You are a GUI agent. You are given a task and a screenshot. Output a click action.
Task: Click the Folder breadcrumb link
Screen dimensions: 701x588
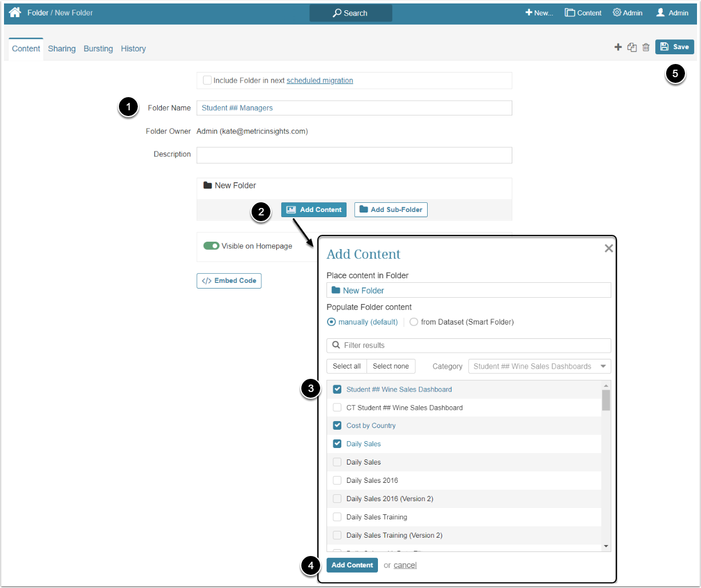click(38, 13)
